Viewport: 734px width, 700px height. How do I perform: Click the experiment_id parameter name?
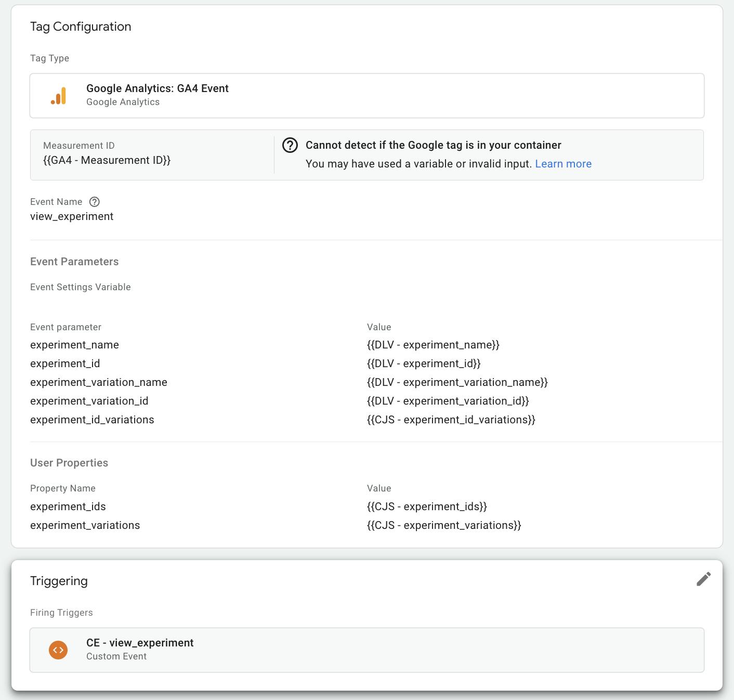coord(65,364)
